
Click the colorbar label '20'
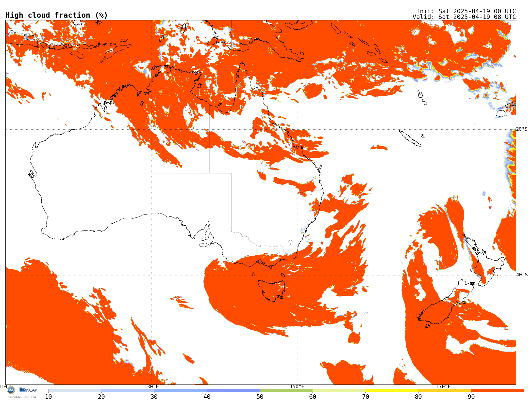(x=101, y=397)
